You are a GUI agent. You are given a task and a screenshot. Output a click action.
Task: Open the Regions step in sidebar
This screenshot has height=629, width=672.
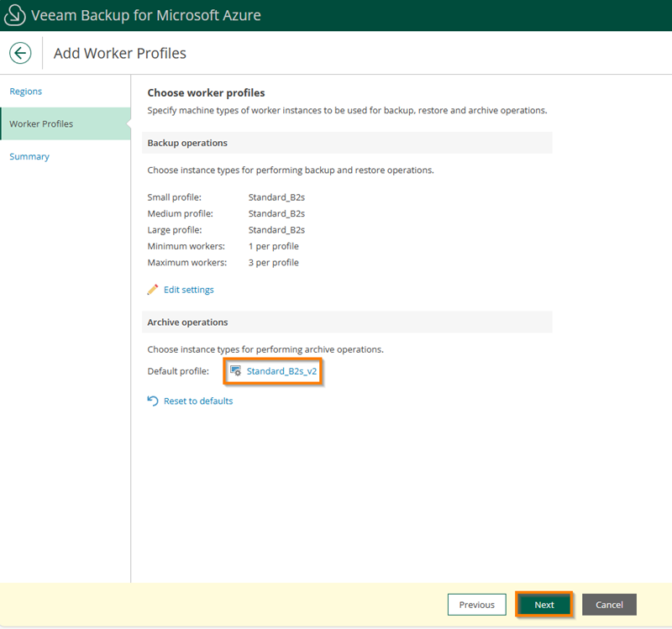point(26,92)
